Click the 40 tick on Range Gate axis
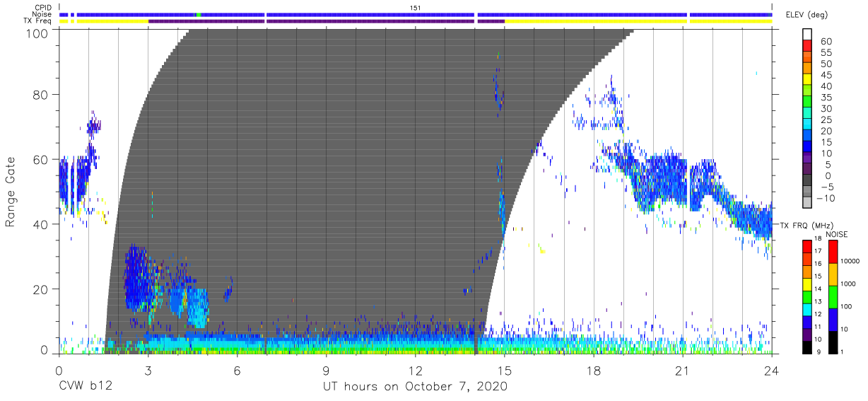Image resolution: width=868 pixels, height=401 pixels. (40, 224)
